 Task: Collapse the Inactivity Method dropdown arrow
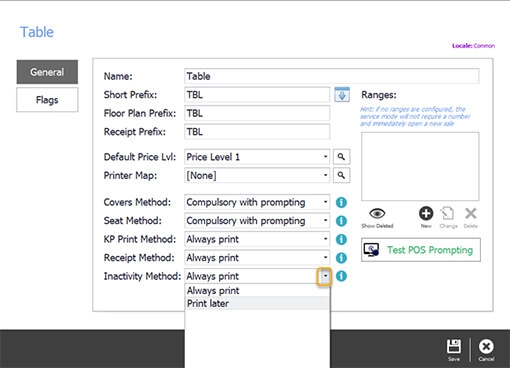click(324, 276)
